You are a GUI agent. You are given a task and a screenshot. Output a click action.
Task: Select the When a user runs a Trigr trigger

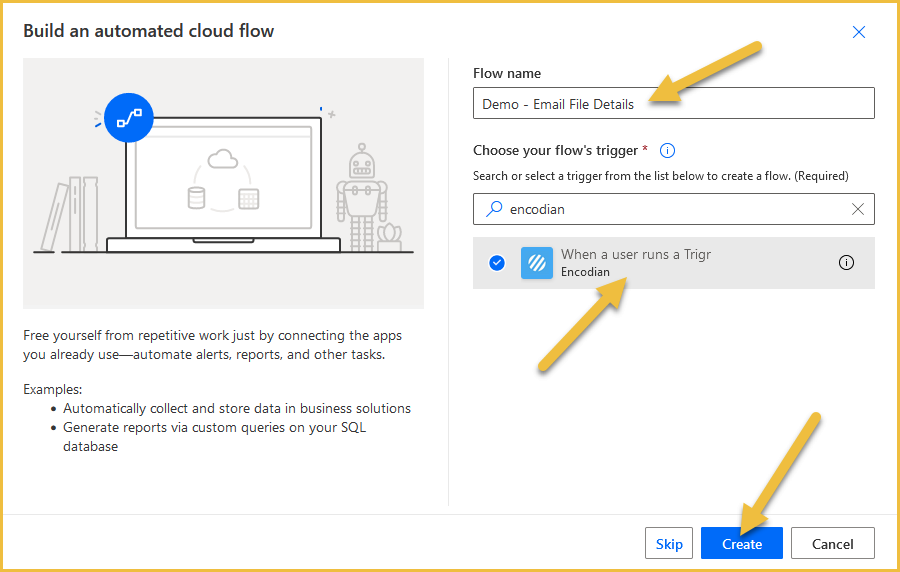[x=674, y=263]
